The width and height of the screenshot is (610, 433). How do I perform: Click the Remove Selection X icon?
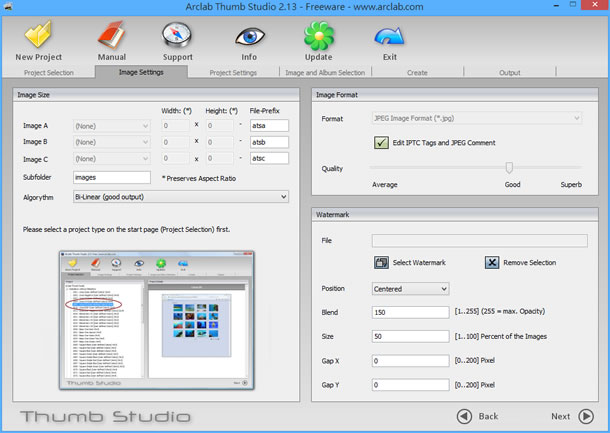pos(492,263)
